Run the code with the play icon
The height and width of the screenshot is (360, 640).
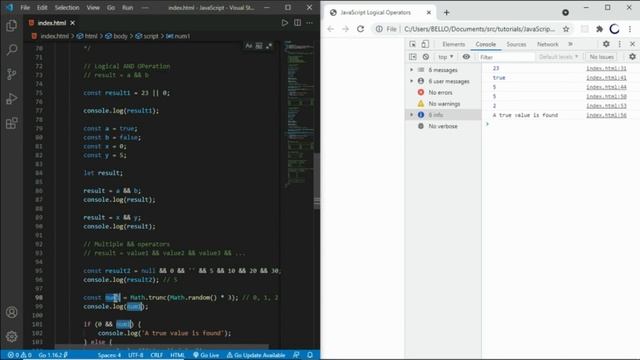(x=284, y=23)
